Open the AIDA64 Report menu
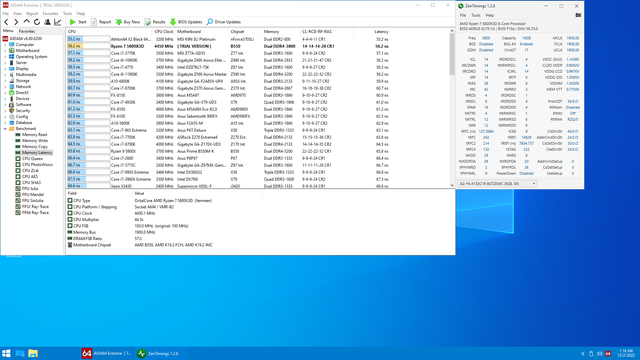Image resolution: width=640 pixels, height=360 pixels. click(x=32, y=13)
